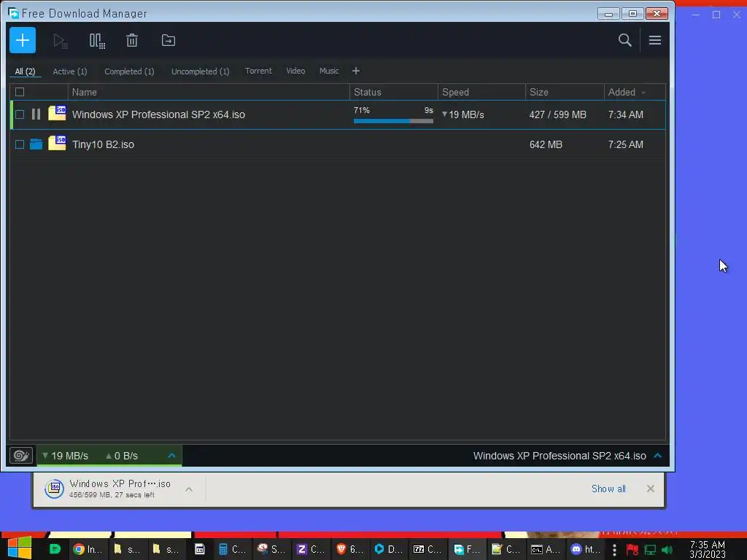Click the Pause selected downloads toolbar icon
This screenshot has height=560, width=747.
(x=97, y=41)
